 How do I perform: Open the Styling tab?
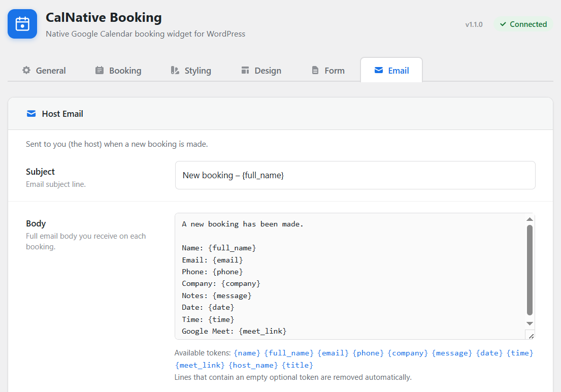pos(191,71)
